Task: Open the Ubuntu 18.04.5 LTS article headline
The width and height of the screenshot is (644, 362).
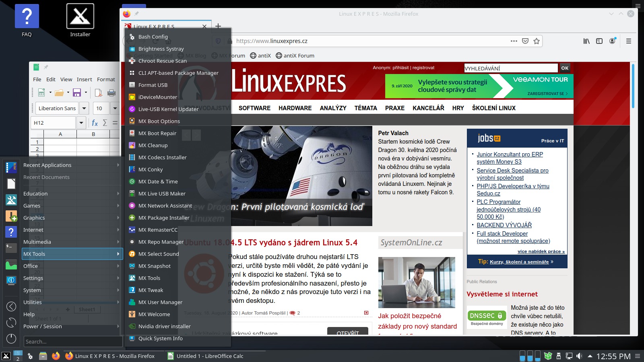Action: click(x=271, y=243)
